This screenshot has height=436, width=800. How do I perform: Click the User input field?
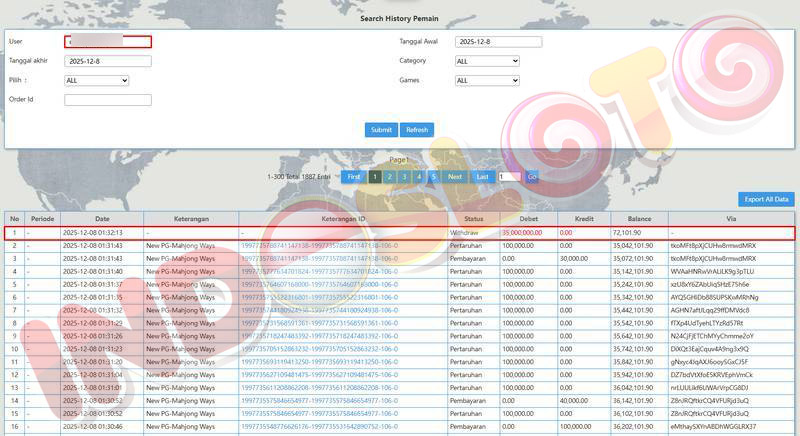pyautogui.click(x=107, y=42)
